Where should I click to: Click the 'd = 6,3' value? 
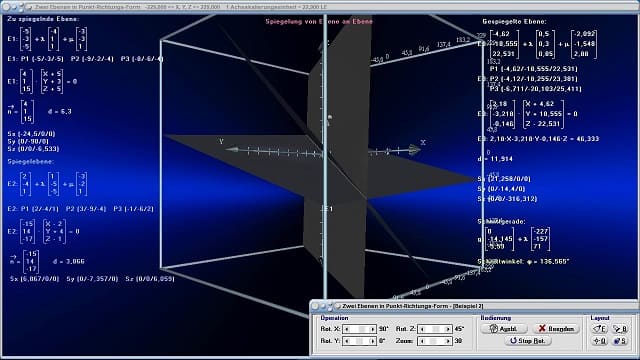pos(60,111)
